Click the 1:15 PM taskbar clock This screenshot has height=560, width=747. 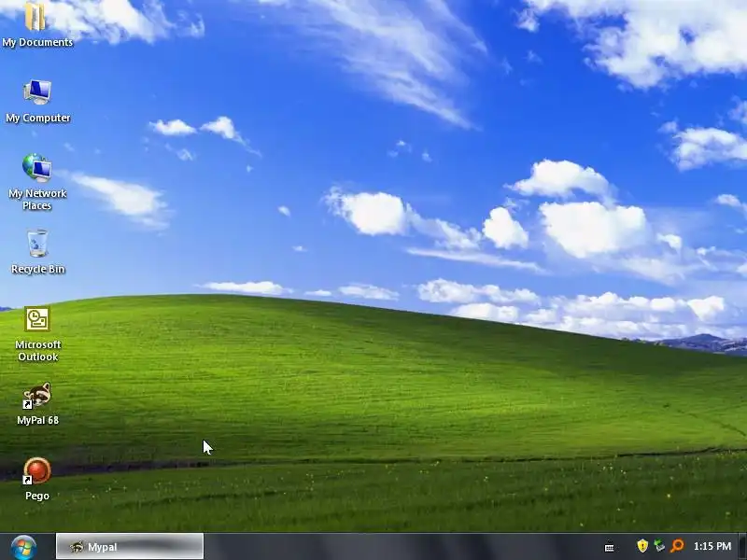(x=712, y=546)
